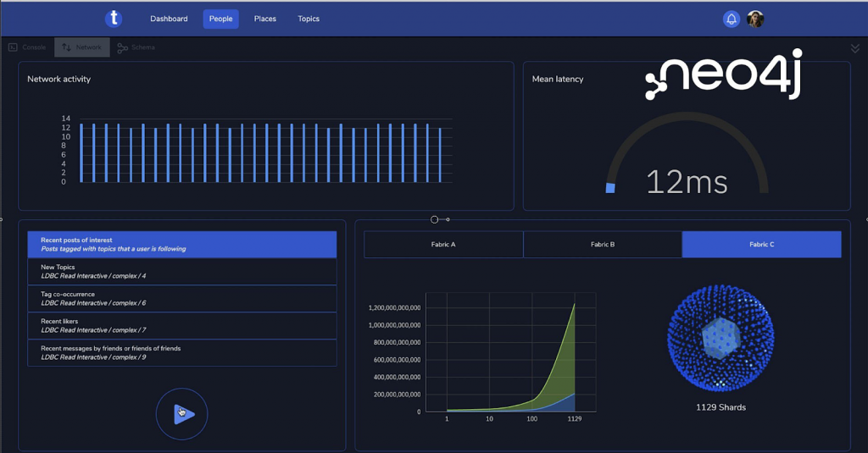Open the Topics menu item
This screenshot has width=868, height=453.
(x=309, y=19)
